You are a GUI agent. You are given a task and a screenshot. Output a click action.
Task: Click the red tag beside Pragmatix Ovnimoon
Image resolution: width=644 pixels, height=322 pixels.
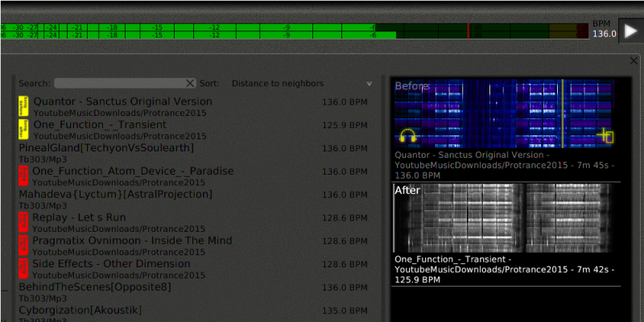click(x=23, y=245)
